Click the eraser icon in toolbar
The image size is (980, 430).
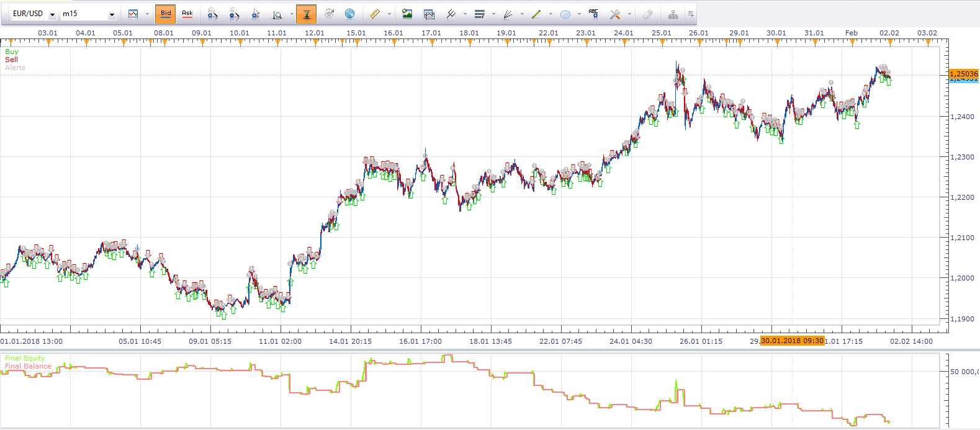647,14
